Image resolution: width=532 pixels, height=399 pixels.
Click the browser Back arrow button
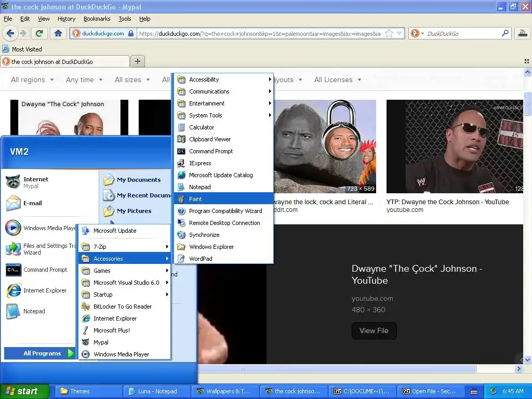pyautogui.click(x=10, y=33)
